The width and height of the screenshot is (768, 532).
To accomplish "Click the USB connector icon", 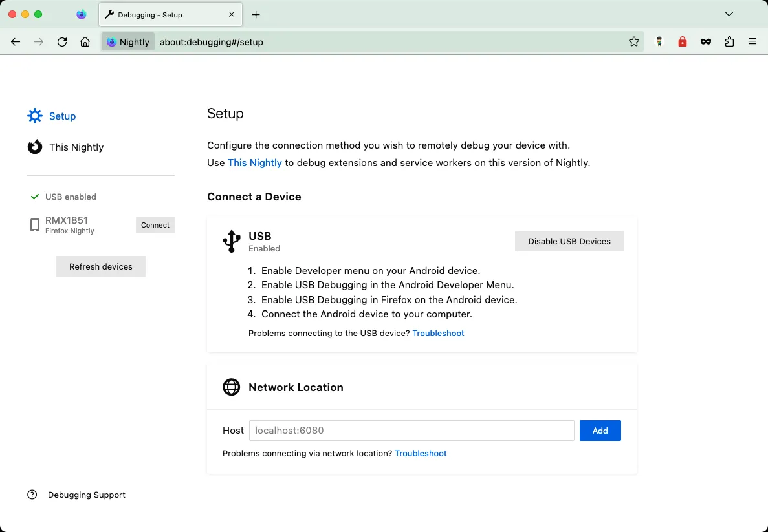I will tap(231, 241).
